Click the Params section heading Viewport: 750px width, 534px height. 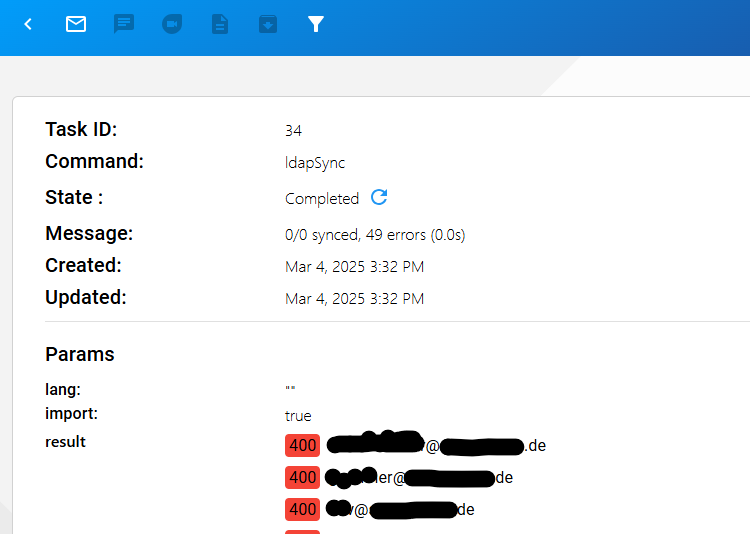click(x=80, y=354)
